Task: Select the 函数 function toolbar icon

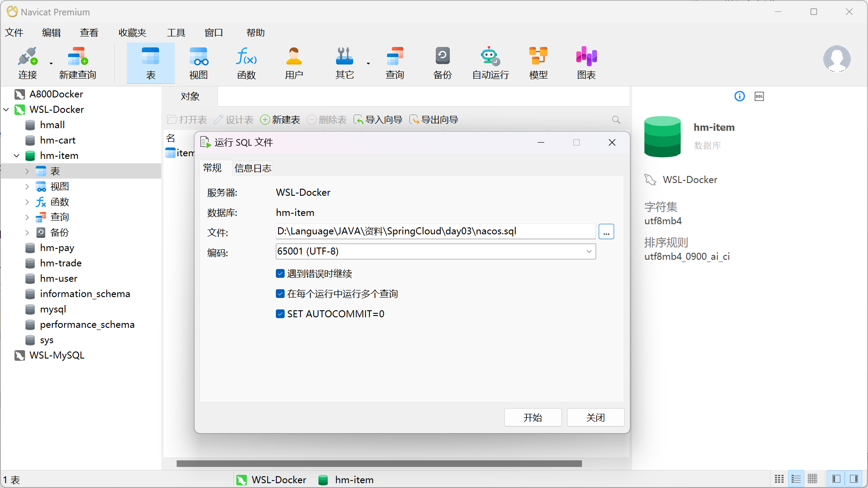Action: tap(246, 63)
